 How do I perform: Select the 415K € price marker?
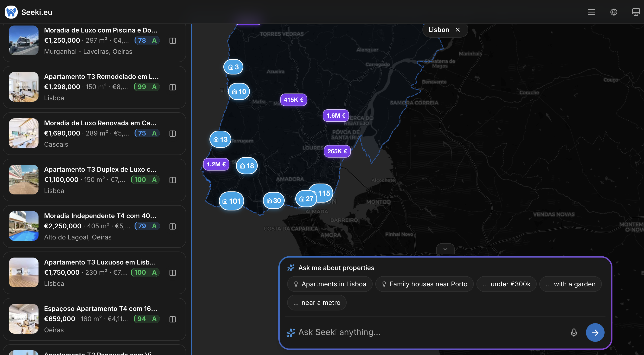(x=293, y=100)
